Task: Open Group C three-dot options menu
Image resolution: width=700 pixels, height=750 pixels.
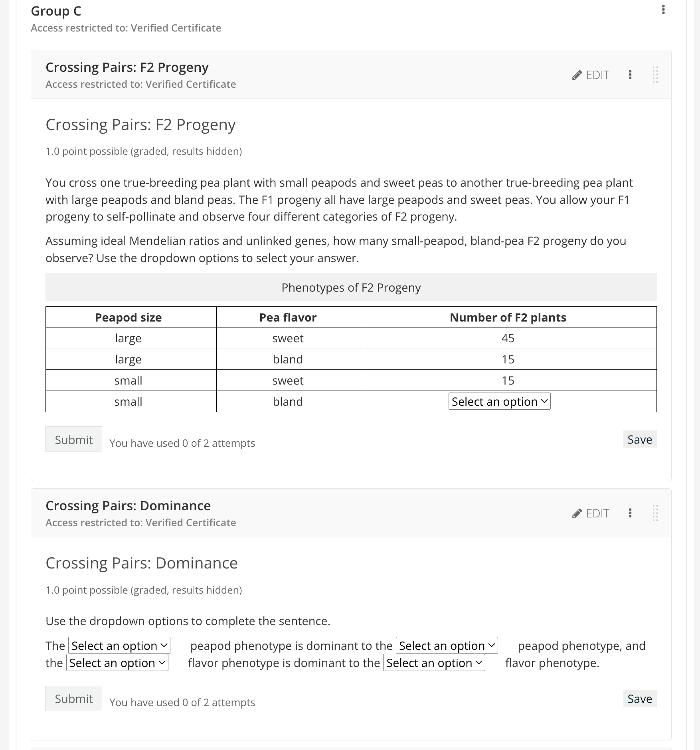Action: click(663, 10)
